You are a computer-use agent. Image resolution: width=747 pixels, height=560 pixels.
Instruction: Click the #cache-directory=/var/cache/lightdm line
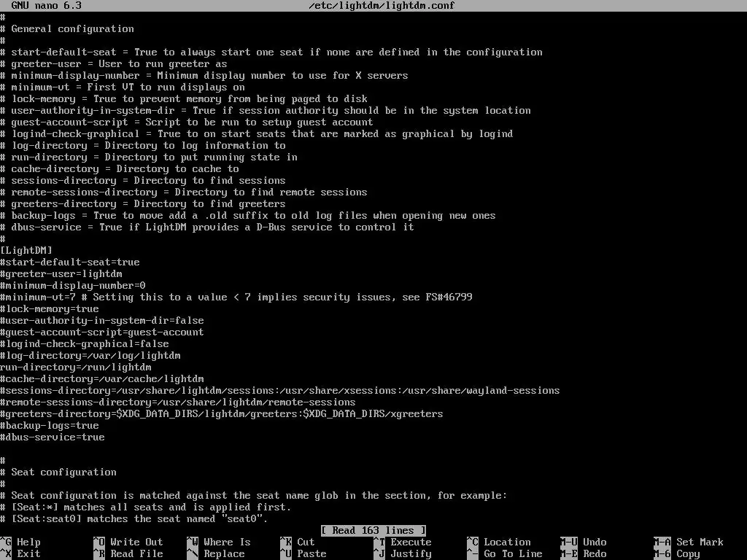point(102,379)
